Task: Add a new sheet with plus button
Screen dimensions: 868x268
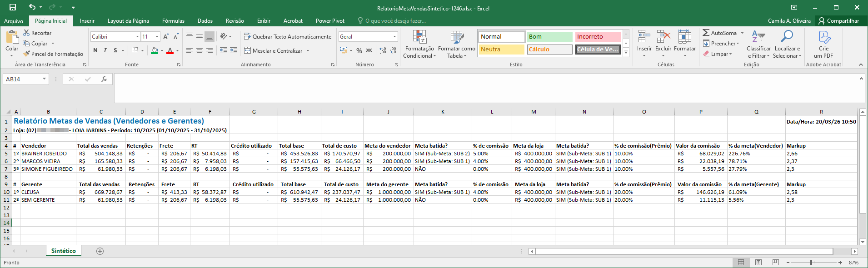Action: coord(100,251)
